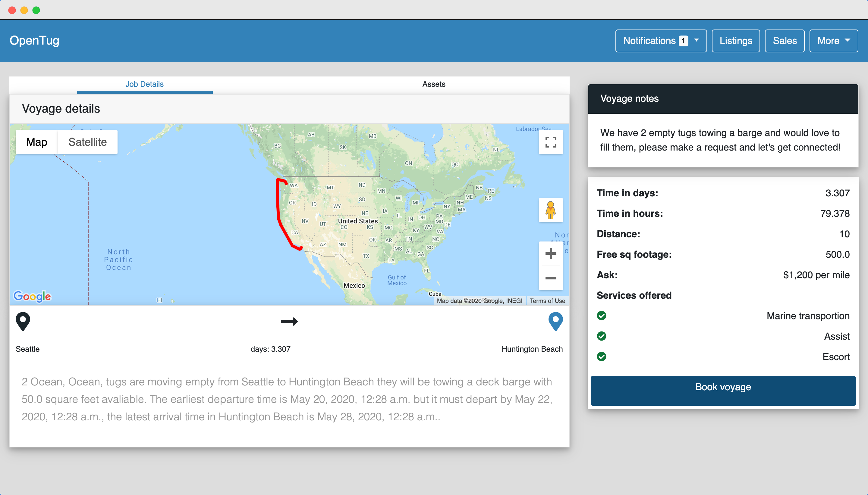Click the Time in days value 3.307
This screenshot has height=495, width=868.
837,193
